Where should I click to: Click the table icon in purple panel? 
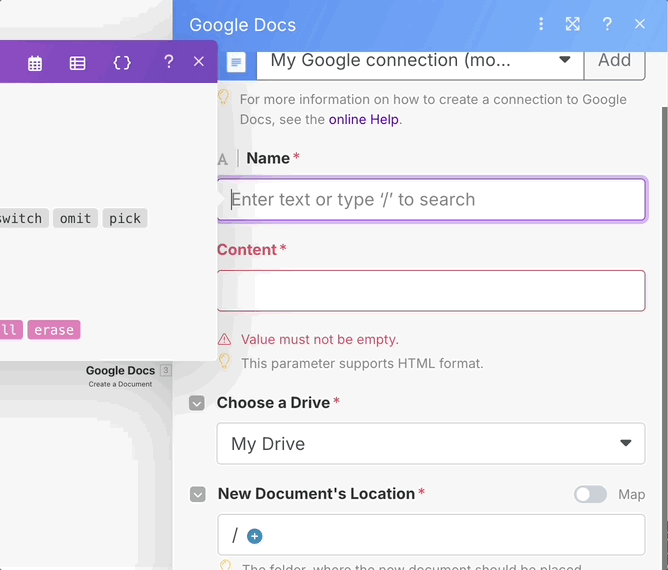click(77, 63)
